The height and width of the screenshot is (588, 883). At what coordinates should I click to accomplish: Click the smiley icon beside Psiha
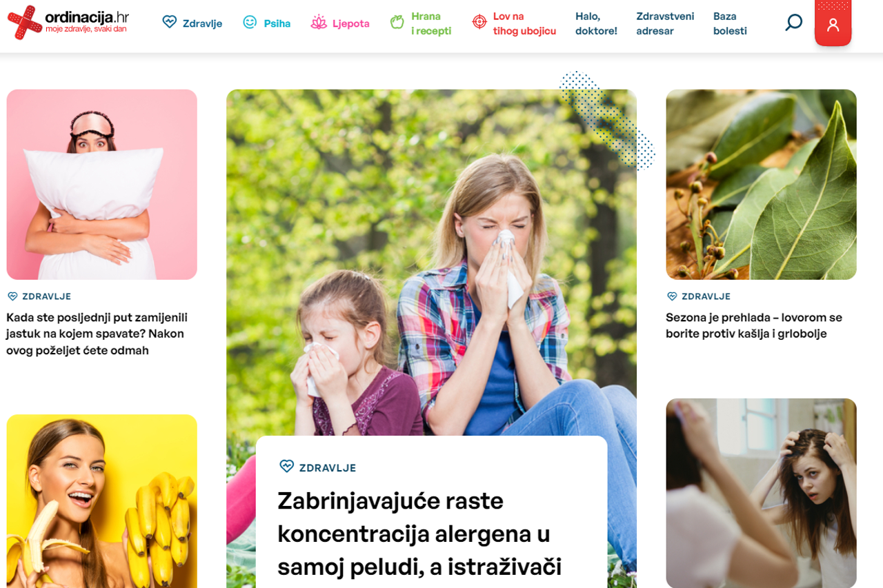[250, 22]
